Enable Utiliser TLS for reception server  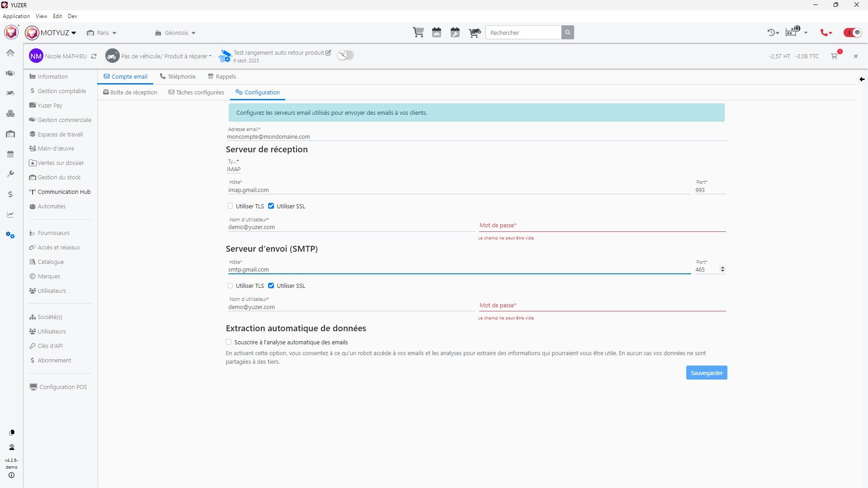coord(230,206)
